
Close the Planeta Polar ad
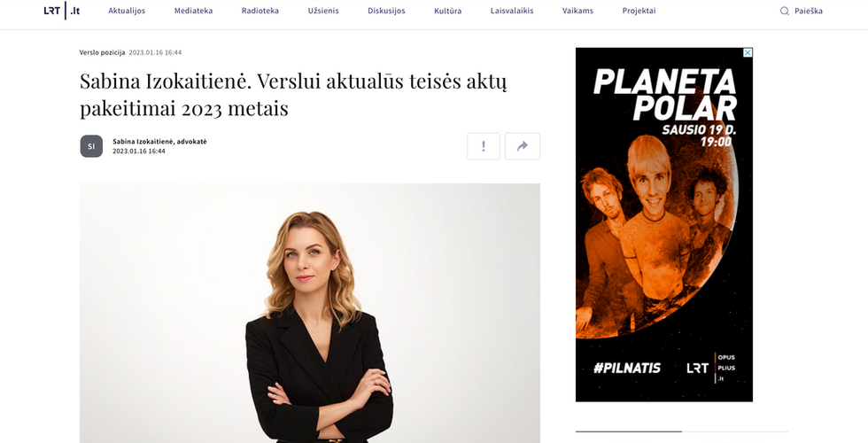coord(748,52)
